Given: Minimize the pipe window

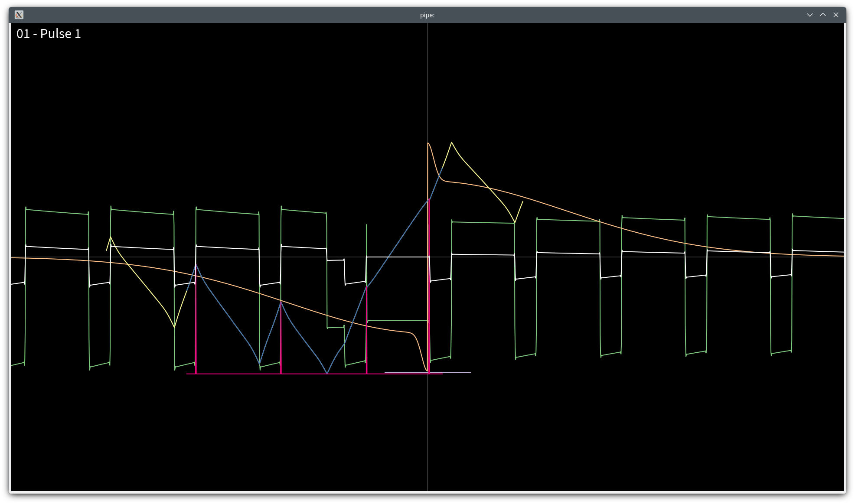Looking at the screenshot, I should point(810,15).
